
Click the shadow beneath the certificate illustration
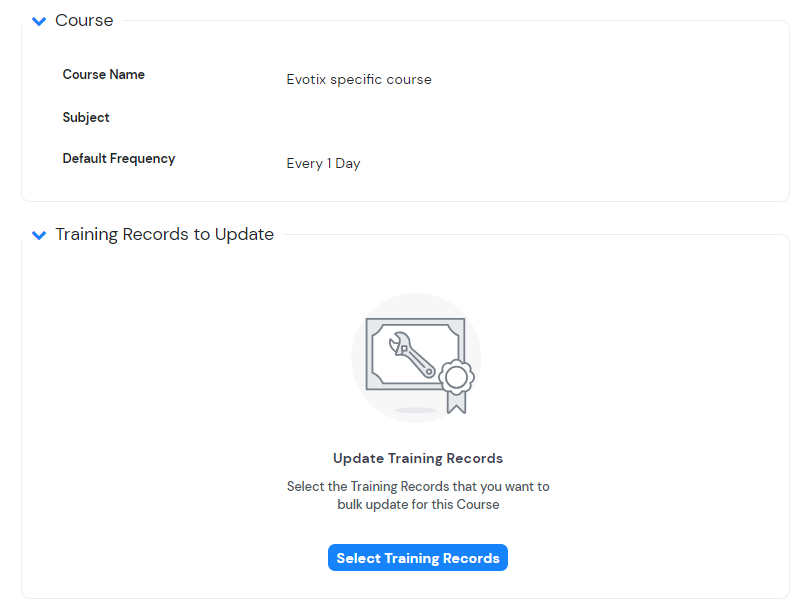[x=415, y=410]
